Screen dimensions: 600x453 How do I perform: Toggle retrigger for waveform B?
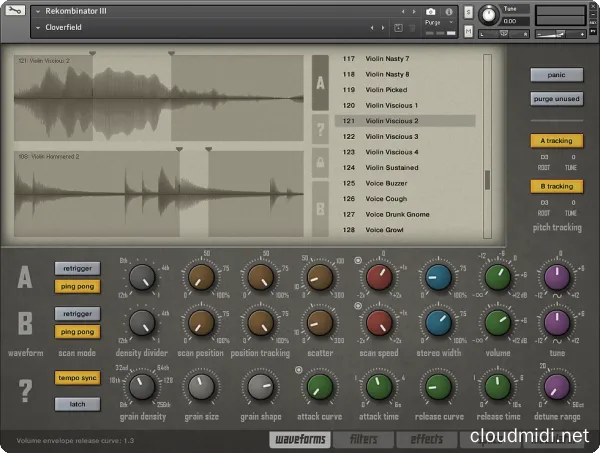[x=78, y=314]
